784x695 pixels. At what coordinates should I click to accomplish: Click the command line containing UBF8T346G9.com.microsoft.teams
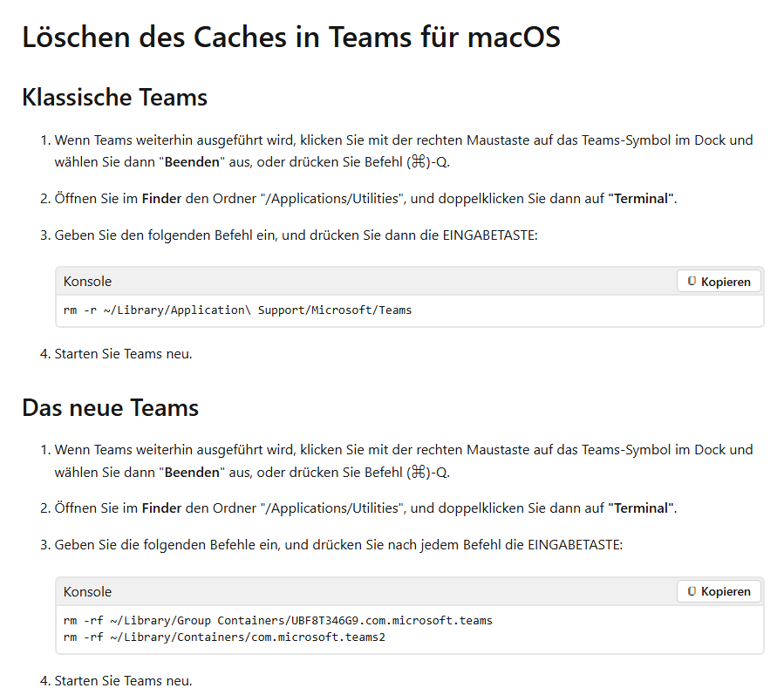tap(278, 621)
